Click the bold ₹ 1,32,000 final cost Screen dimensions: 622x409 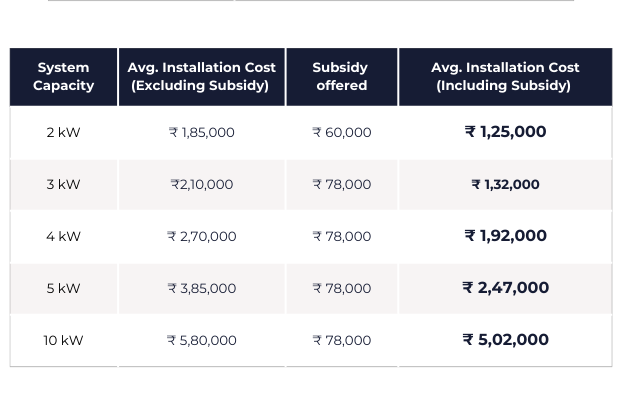(505, 184)
